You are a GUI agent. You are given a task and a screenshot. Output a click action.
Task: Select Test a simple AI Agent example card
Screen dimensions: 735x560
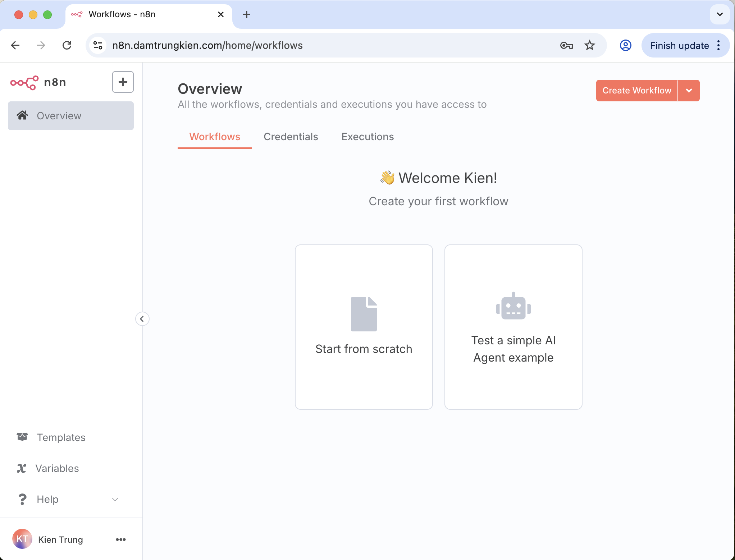513,327
